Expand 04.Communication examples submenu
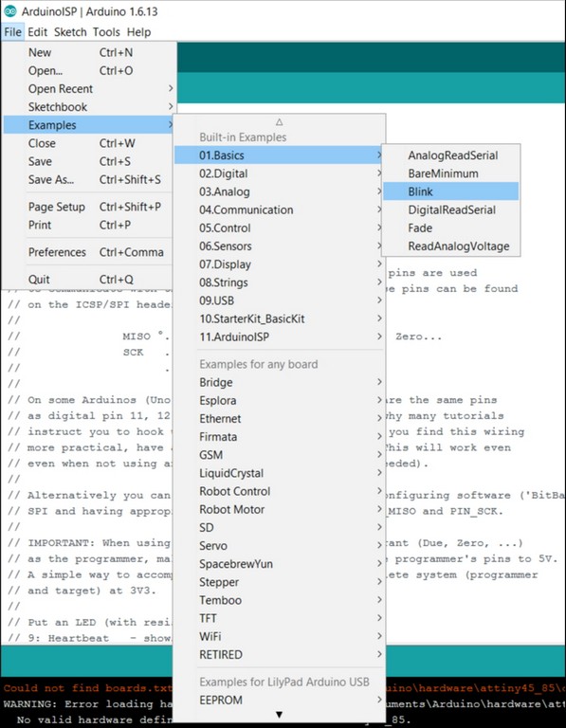The image size is (566, 728). point(279,209)
